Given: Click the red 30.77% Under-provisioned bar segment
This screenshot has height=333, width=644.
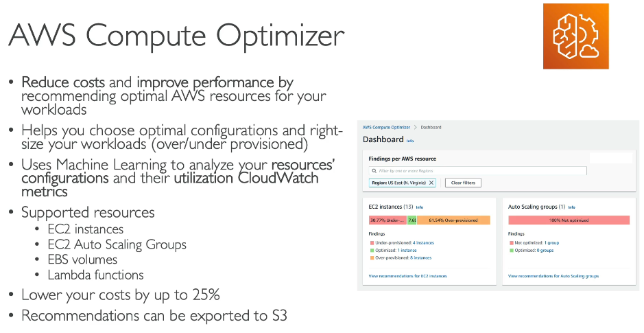Looking at the screenshot, I should 387,220.
